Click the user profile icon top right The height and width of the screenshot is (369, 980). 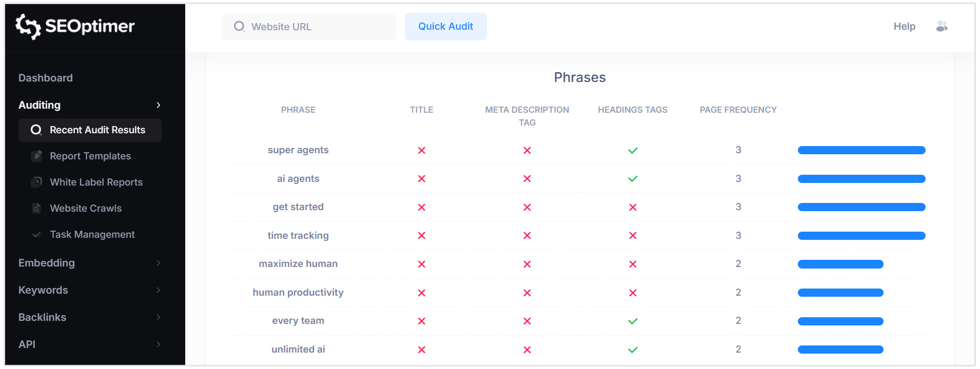point(942,26)
